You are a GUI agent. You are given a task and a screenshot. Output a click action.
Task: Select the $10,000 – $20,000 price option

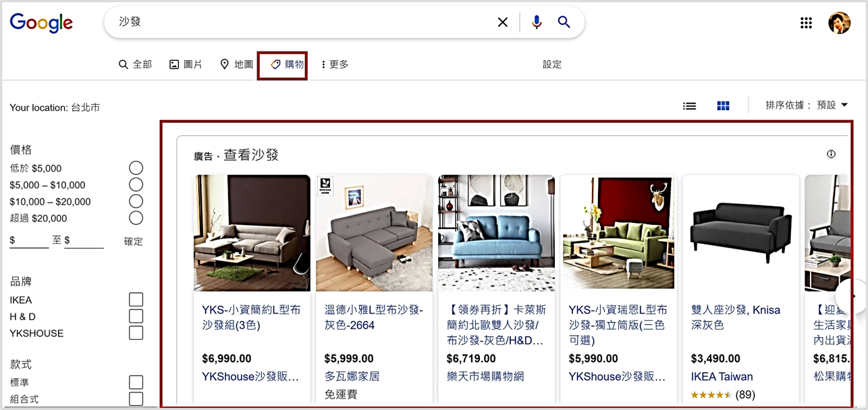click(x=136, y=201)
